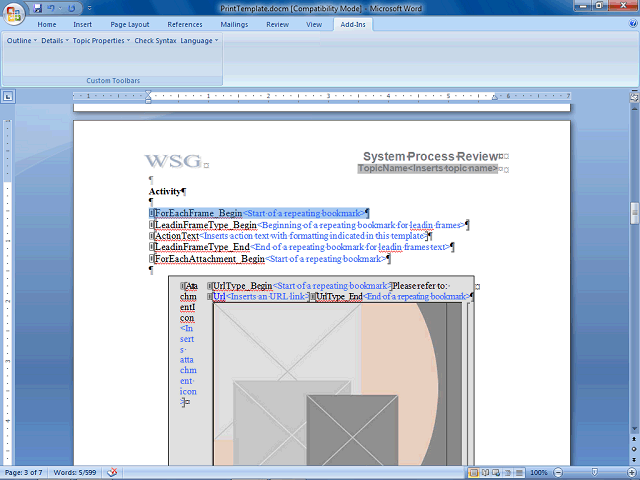Screen dimensions: 640x480
Task: Click the ForEachFrame_Begin bookmark line
Action: [259, 213]
